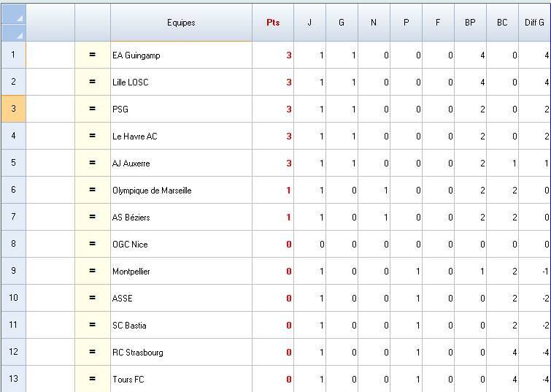The image size is (551, 392).
Task: Sort by the Pts column header
Action: tap(273, 23)
